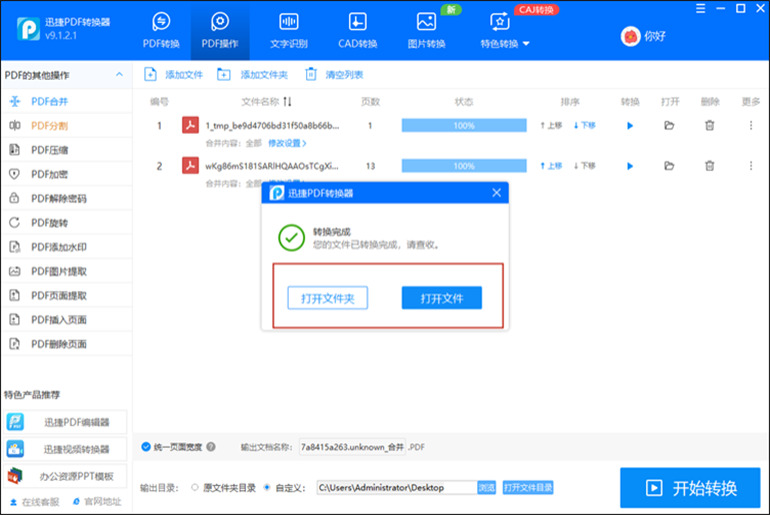Toggle the 统一页面宽度 checkbox
The image size is (770, 515).
(x=146, y=447)
